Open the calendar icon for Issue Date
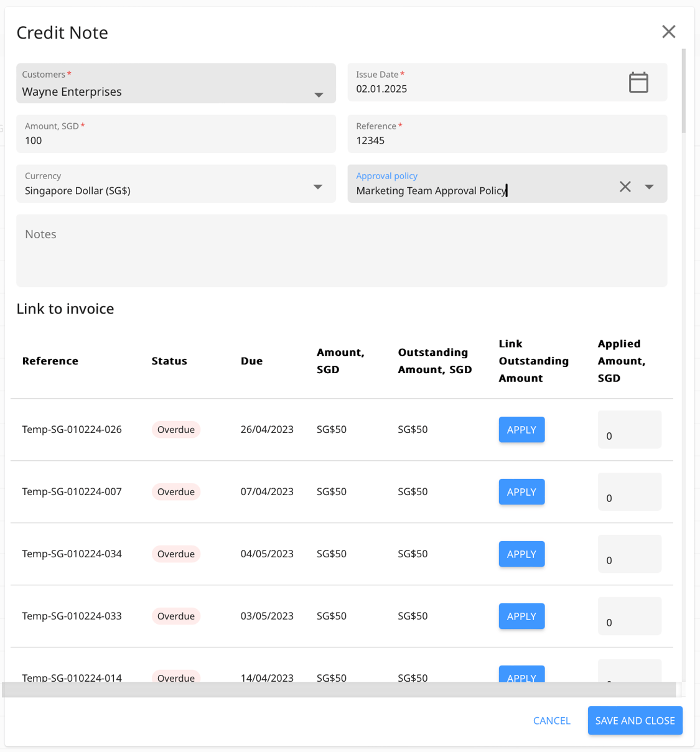This screenshot has height=752, width=700. 638,81
